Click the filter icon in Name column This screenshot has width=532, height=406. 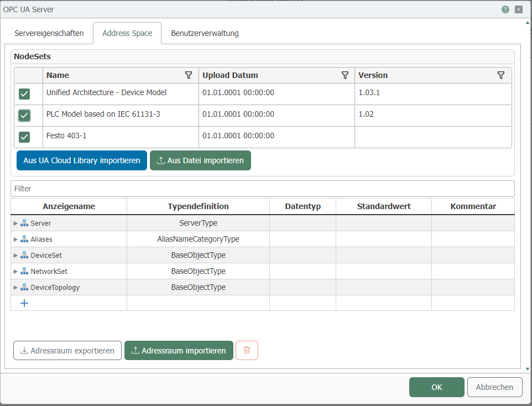189,75
